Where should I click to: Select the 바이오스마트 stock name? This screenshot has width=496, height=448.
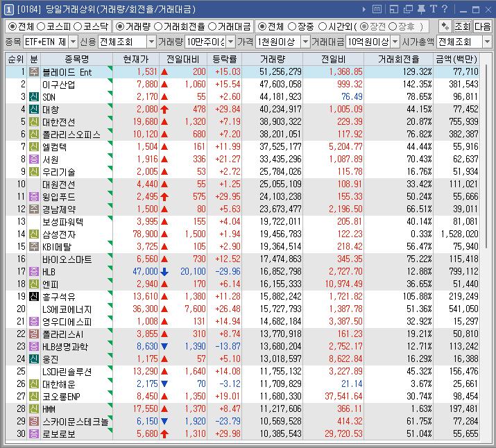(x=67, y=259)
